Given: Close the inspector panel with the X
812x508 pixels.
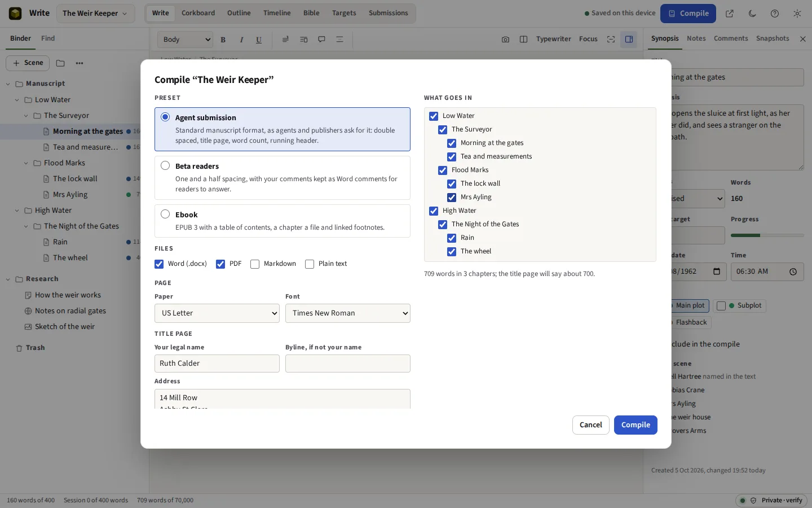Looking at the screenshot, I should pyautogui.click(x=803, y=39).
